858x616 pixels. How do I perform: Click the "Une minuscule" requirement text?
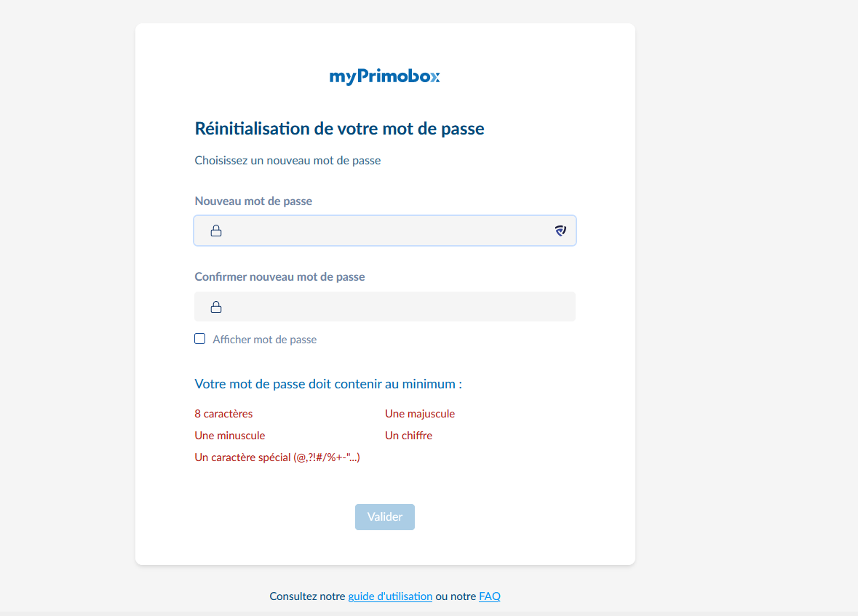coord(230,436)
